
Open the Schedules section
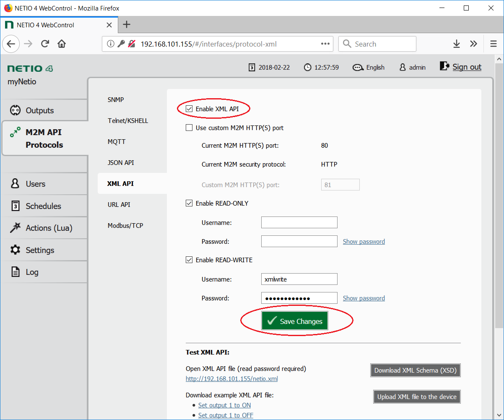click(44, 206)
